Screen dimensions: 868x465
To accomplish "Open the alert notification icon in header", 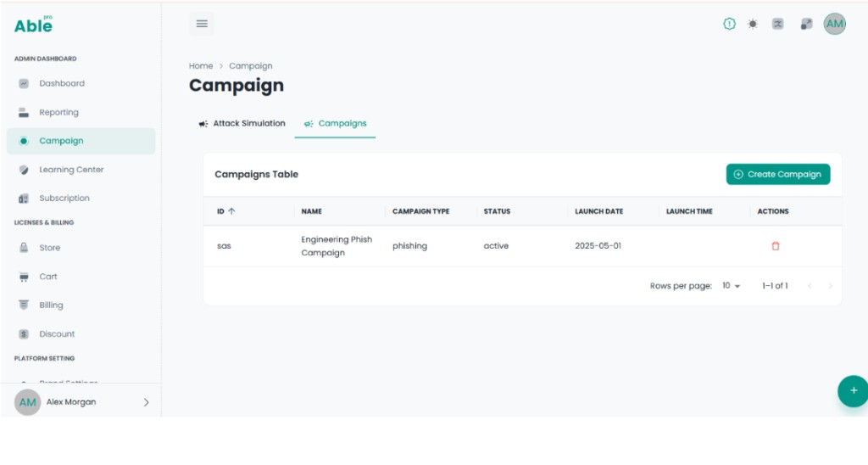I will (x=729, y=24).
